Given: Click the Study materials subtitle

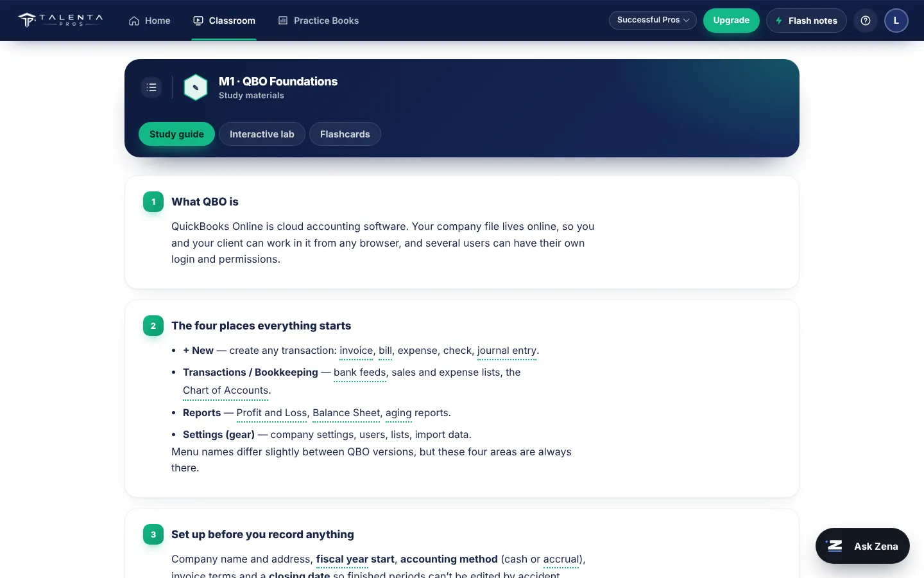Looking at the screenshot, I should coord(252,96).
